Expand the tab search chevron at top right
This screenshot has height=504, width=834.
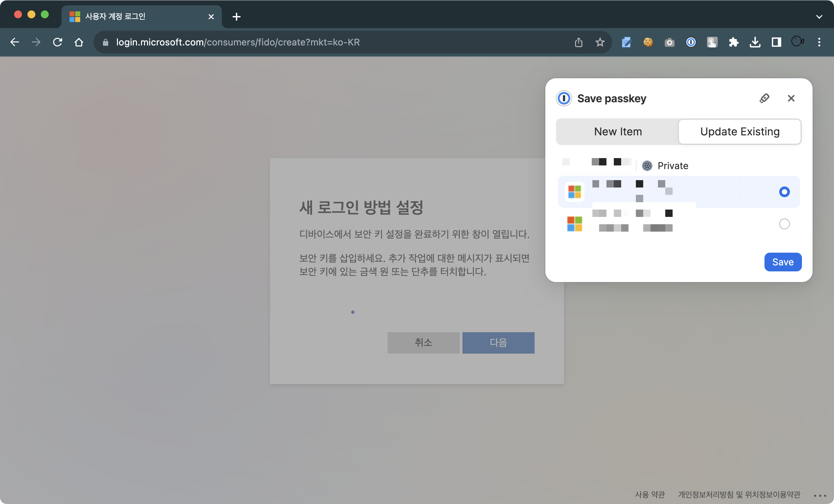pos(819,17)
